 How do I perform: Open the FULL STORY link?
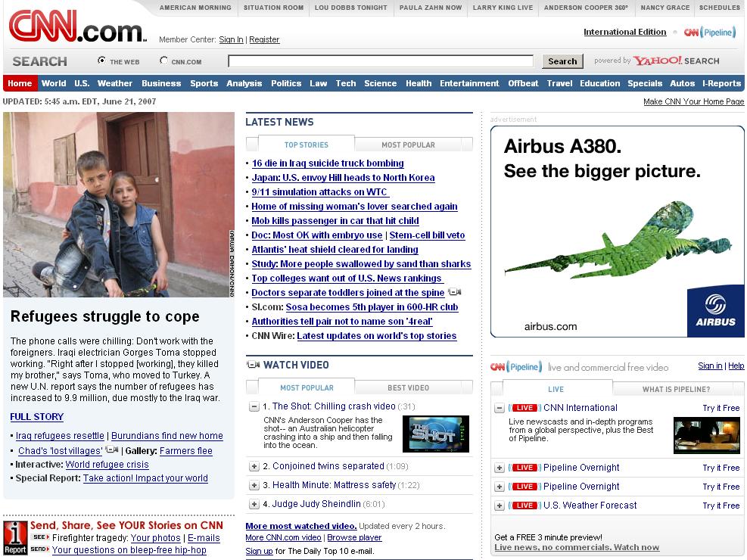(x=36, y=417)
